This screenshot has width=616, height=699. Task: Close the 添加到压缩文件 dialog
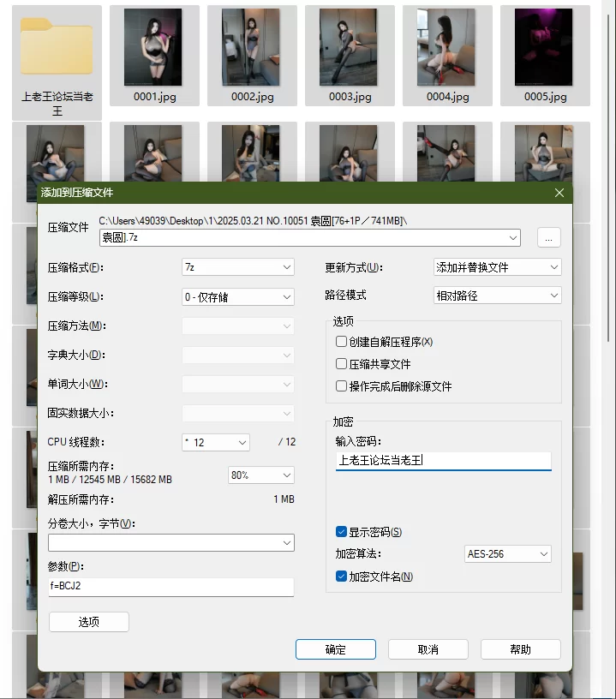559,193
